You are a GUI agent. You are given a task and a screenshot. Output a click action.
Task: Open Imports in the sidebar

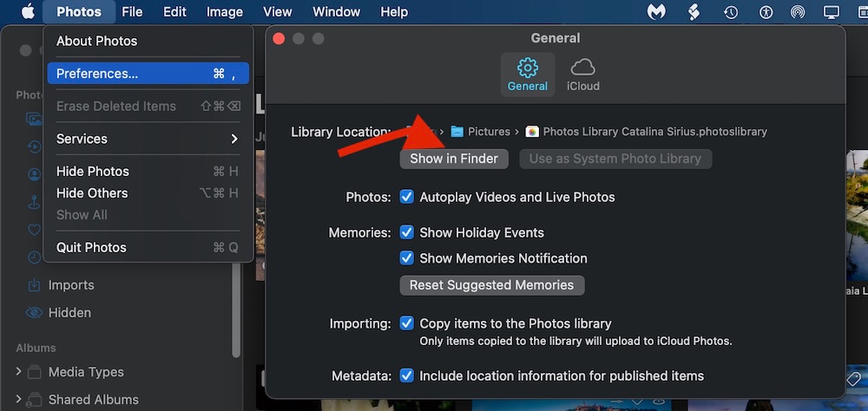71,285
